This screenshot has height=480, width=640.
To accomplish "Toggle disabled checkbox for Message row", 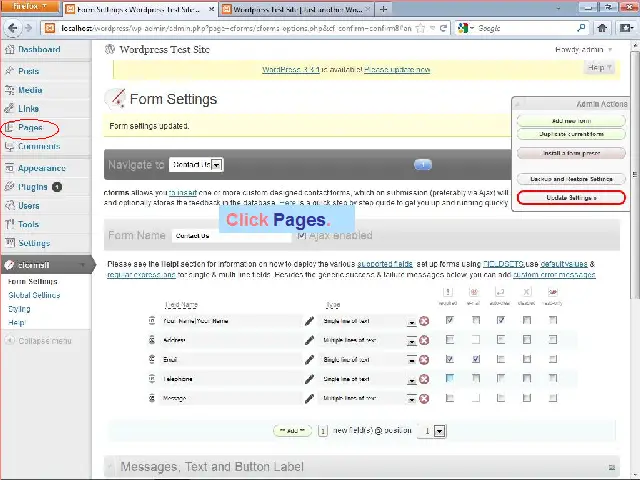I will point(527,398).
